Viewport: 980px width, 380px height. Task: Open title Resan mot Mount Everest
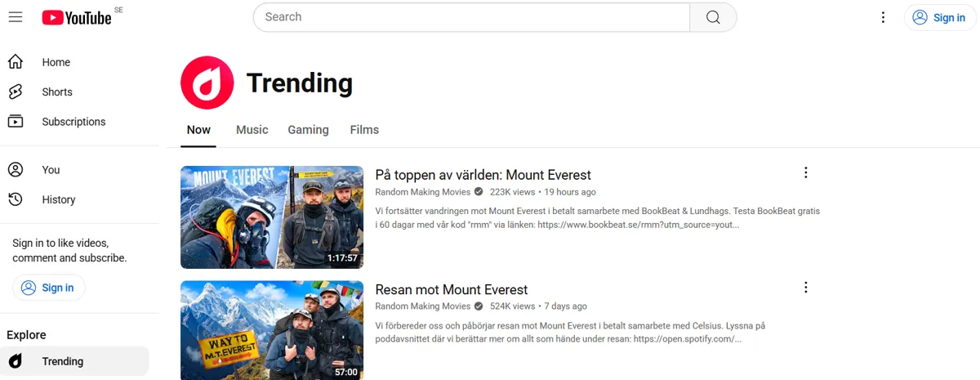click(452, 289)
